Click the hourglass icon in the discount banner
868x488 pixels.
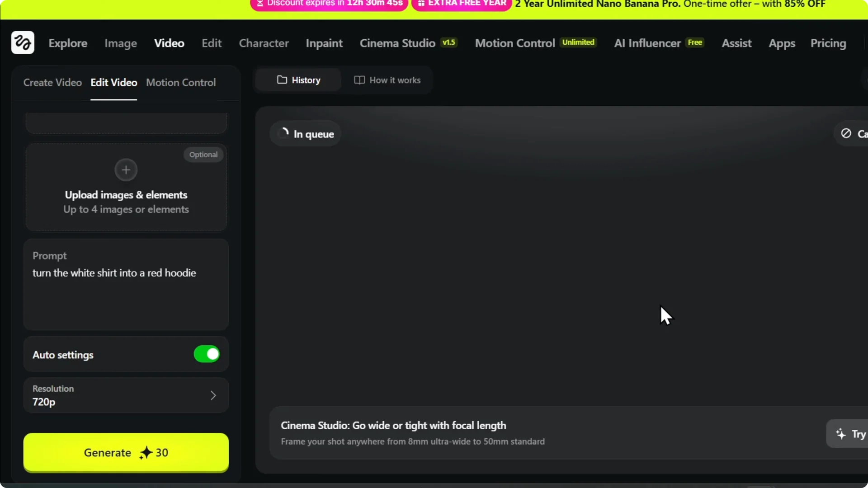tap(260, 3)
